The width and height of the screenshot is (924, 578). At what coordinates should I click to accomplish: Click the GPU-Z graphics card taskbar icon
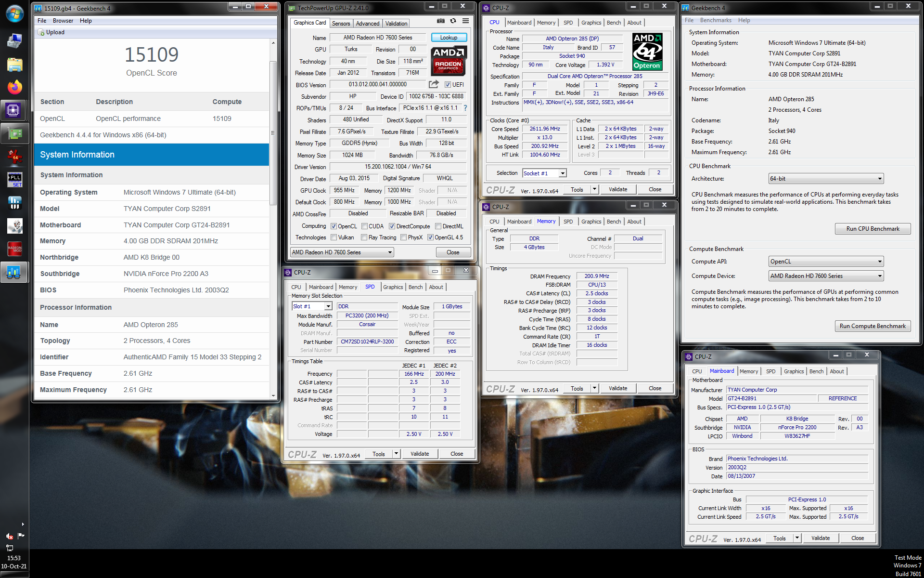(x=14, y=133)
